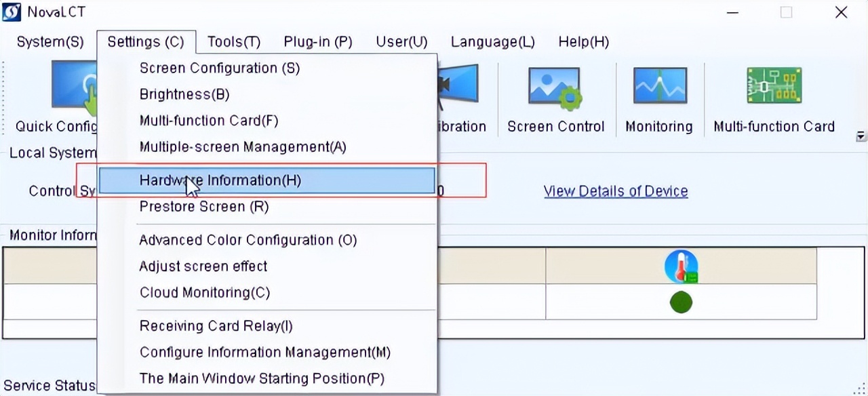Viewport: 868px width, 396px height.
Task: Select Hardware Information(H) menu entry
Action: point(220,180)
